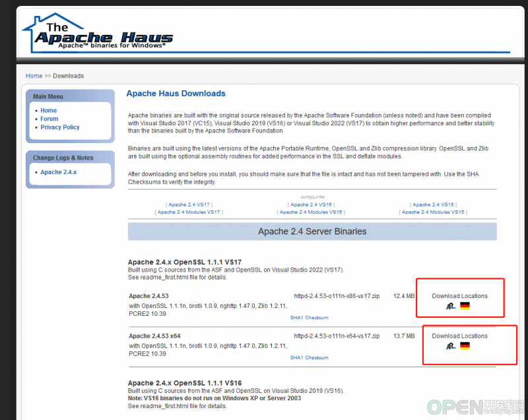528x420 pixels.
Task: Jump to Apache 2.4 Modules VS16
Action: click(x=311, y=212)
